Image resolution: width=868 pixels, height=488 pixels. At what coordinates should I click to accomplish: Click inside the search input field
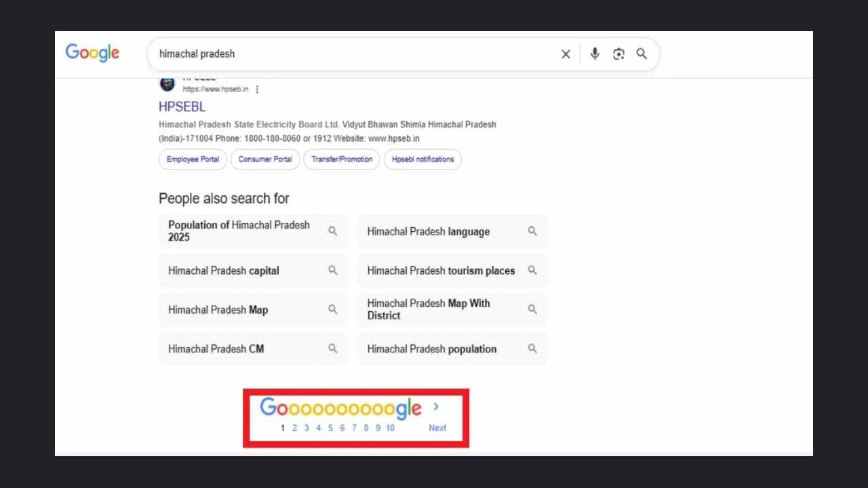point(339,54)
